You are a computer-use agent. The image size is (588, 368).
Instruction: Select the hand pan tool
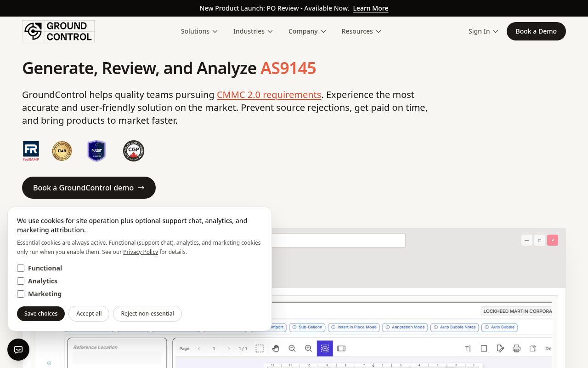(x=276, y=349)
